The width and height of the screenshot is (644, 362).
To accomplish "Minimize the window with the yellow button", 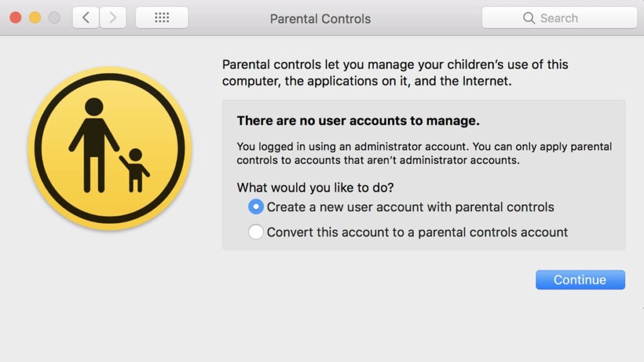I will tap(35, 18).
